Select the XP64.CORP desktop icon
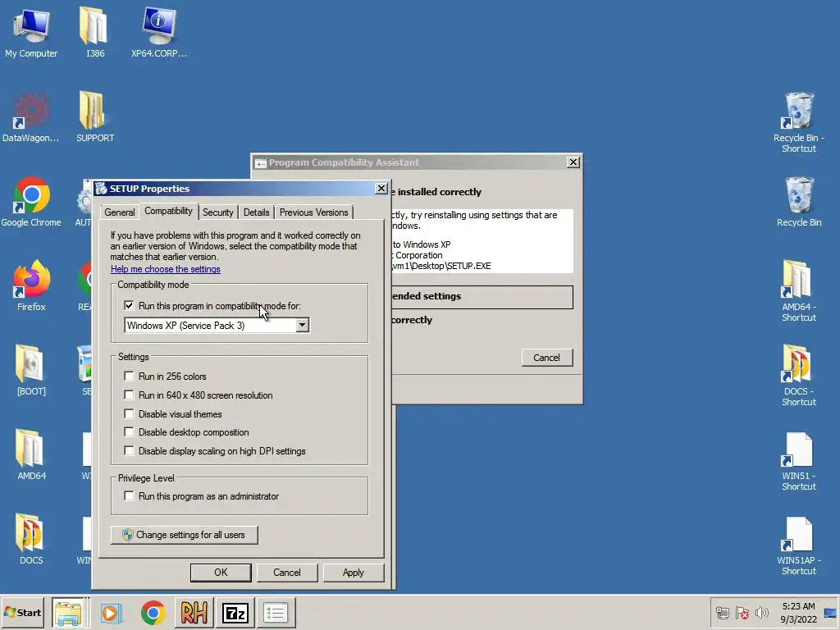 (x=159, y=32)
